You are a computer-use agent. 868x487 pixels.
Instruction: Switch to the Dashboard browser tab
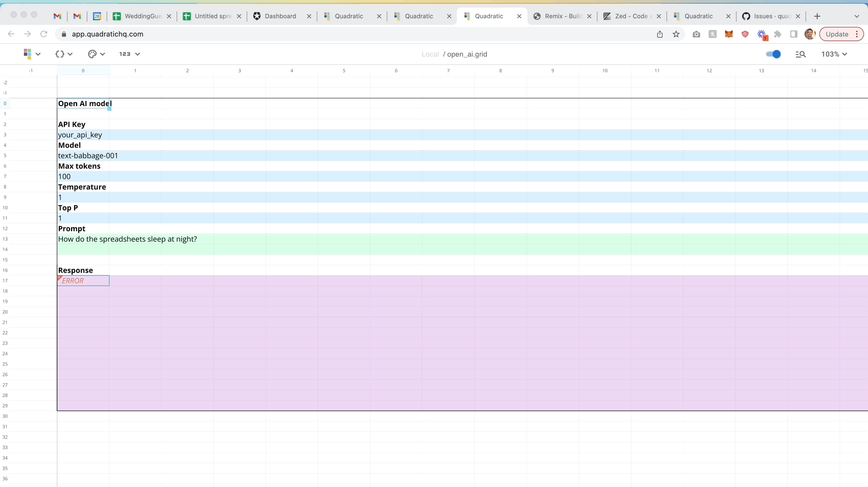tap(280, 16)
